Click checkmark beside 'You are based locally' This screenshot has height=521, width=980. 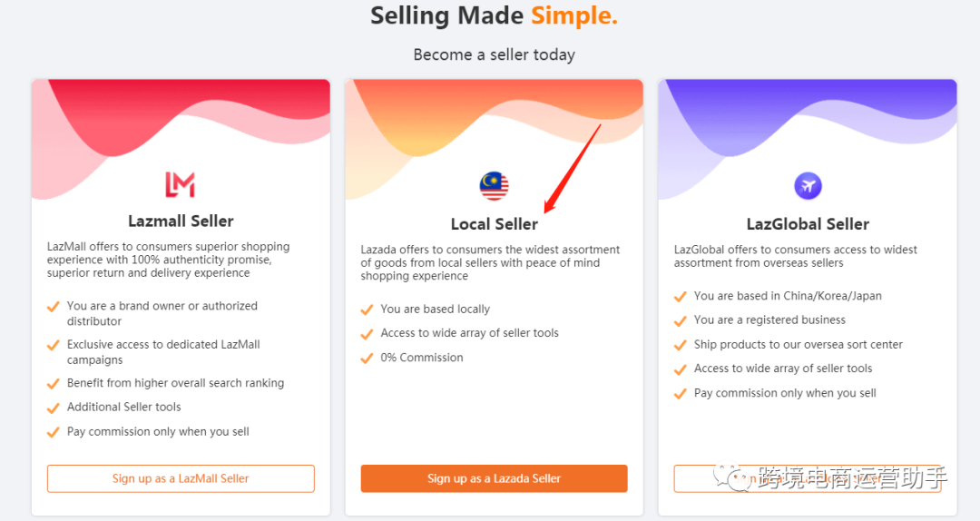coord(367,310)
